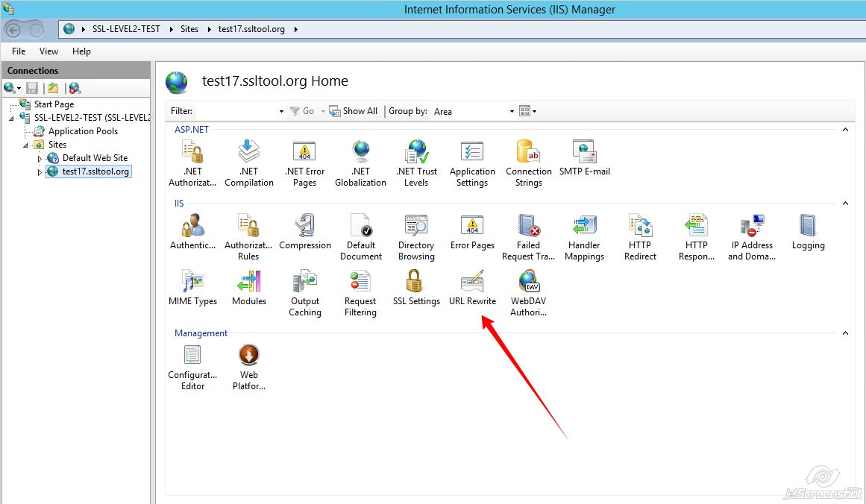Open the View menu
This screenshot has width=866, height=504.
click(x=48, y=51)
